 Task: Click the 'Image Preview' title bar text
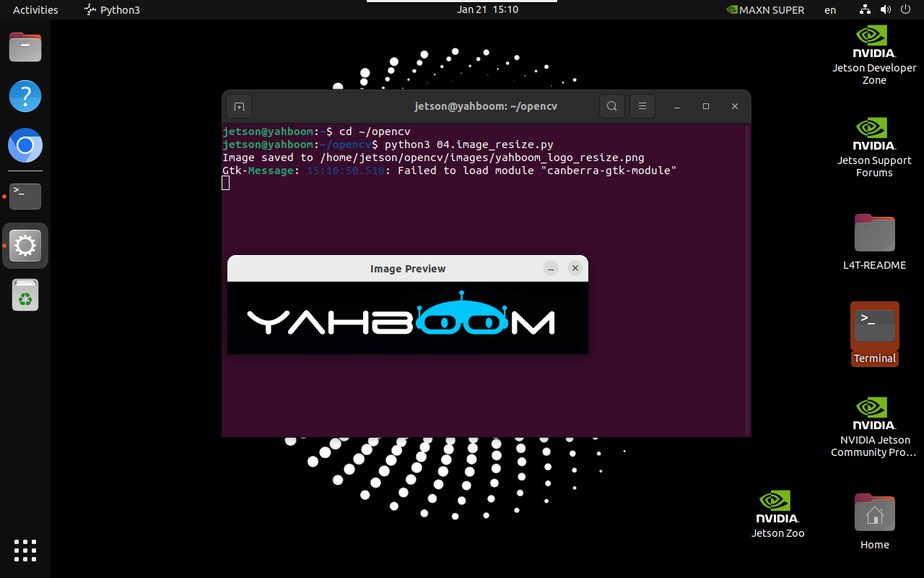coord(408,269)
